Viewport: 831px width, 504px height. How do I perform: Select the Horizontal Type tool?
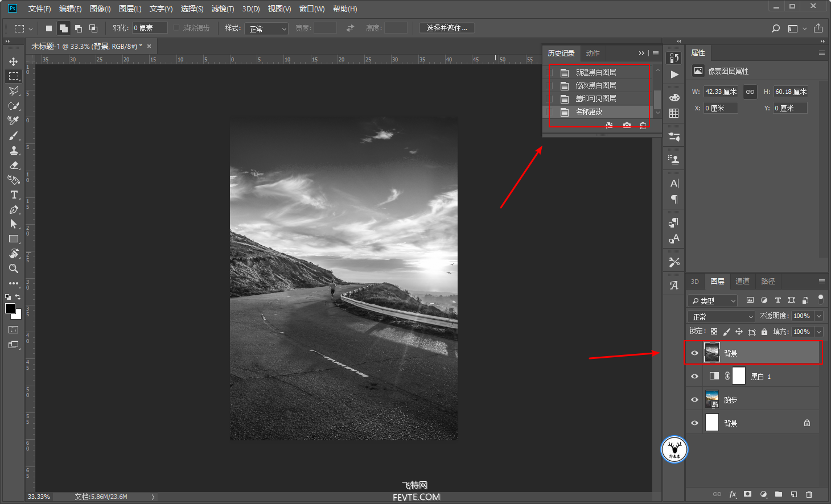point(14,195)
